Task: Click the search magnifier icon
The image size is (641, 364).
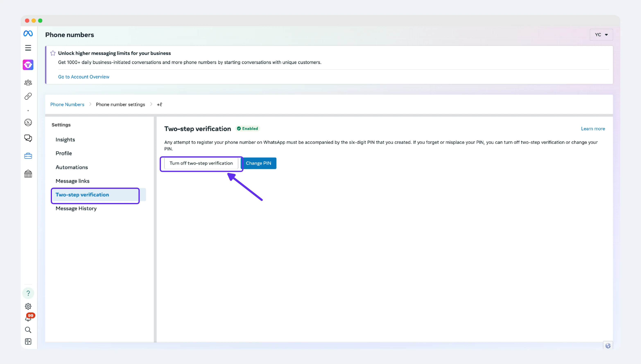Action: point(28,330)
